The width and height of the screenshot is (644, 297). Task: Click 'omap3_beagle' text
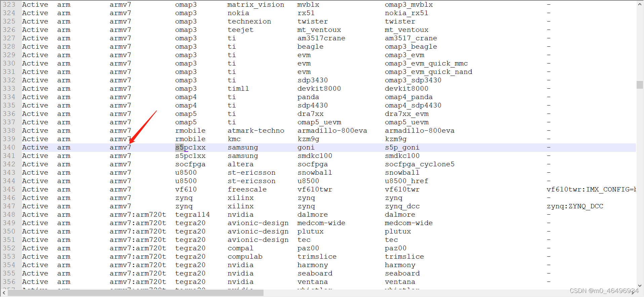(411, 47)
